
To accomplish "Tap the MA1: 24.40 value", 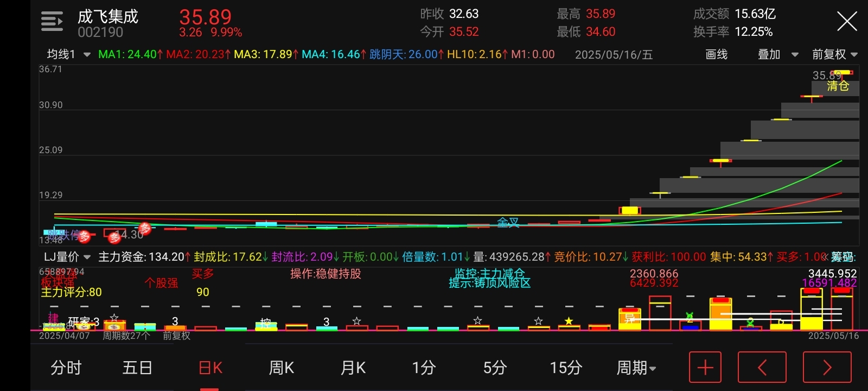I will click(x=130, y=54).
